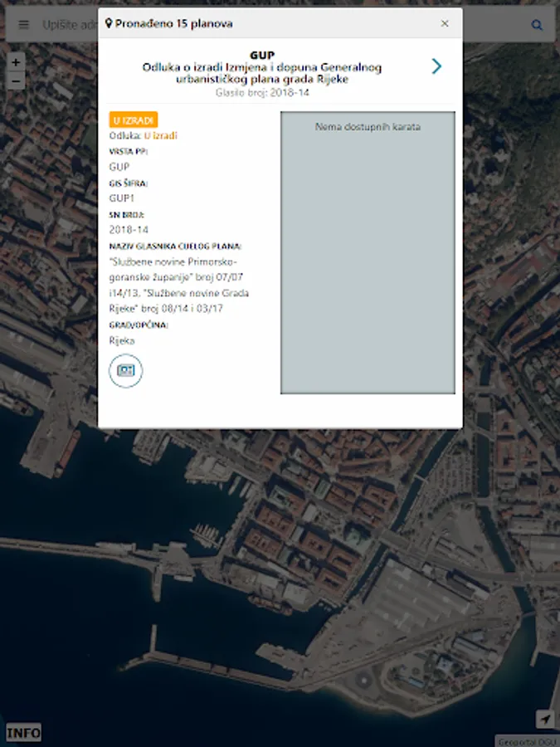Image resolution: width=560 pixels, height=747 pixels.
Task: Click the orange U izradi decision text
Action: tap(160, 136)
